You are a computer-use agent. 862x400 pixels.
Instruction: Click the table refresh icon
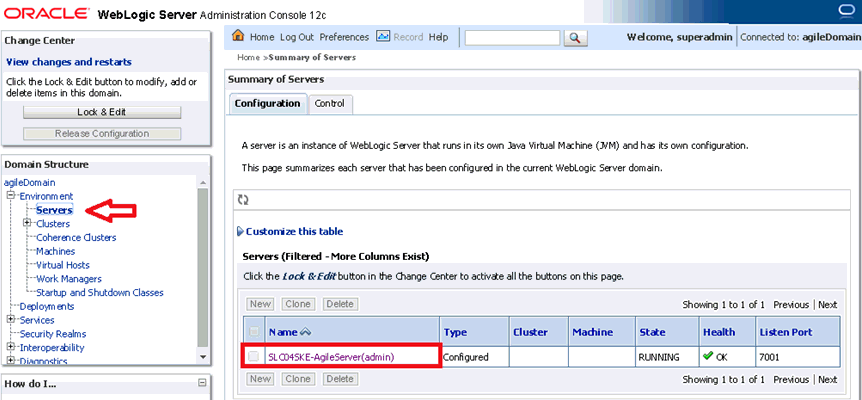(x=243, y=200)
